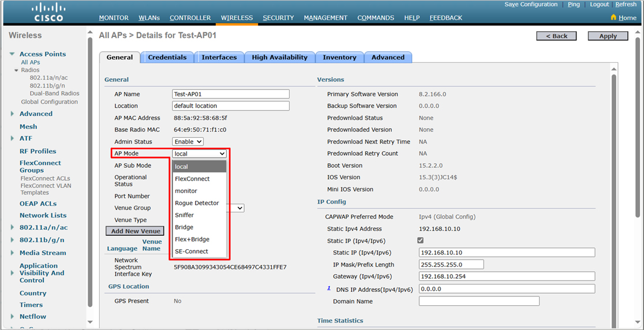
Task: Click the Location input field
Action: tap(231, 106)
